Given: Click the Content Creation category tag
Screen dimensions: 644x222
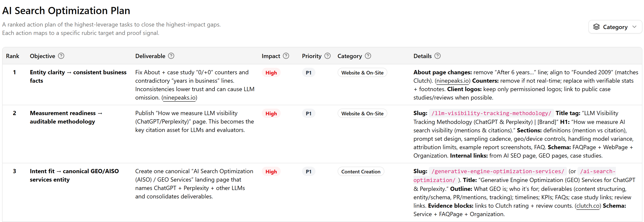Looking at the screenshot, I should coord(361,172).
